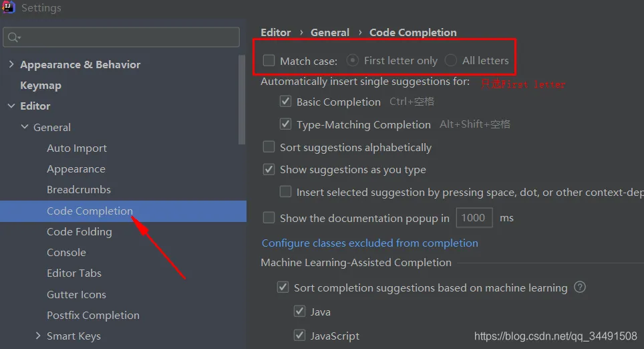
Task: Toggle Sort suggestions alphabetically checkbox
Action: (x=269, y=146)
